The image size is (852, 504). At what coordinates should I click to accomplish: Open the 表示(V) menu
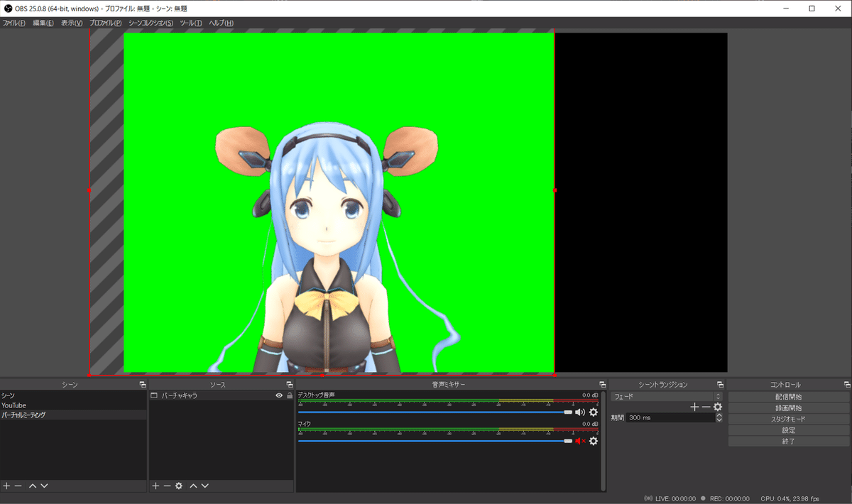coord(72,23)
